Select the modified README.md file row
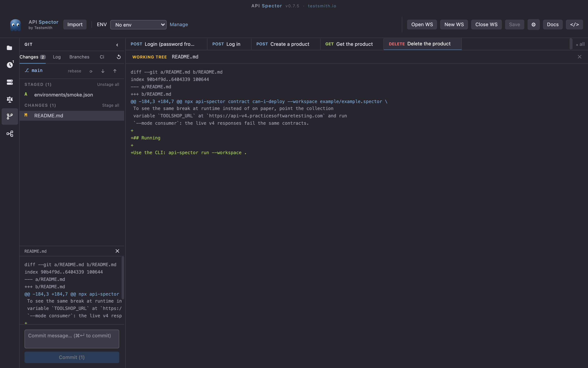Image resolution: width=588 pixels, height=368 pixels. pos(72,116)
